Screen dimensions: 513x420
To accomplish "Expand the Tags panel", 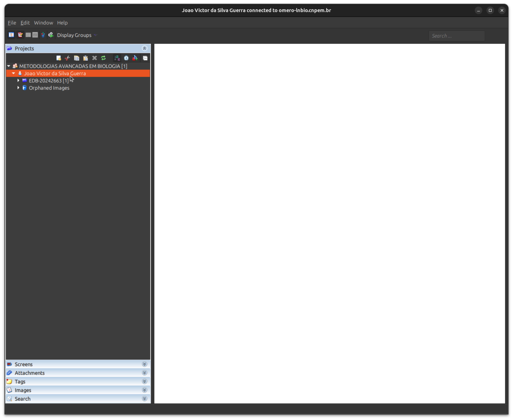I will (145, 381).
